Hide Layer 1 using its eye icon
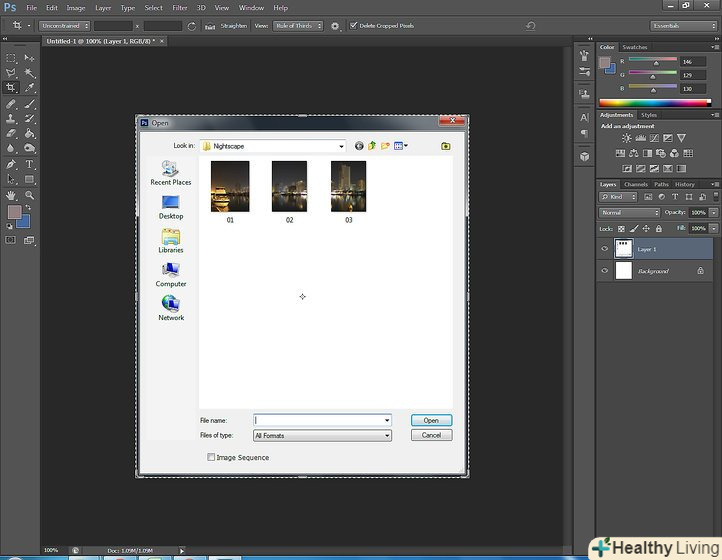 point(605,249)
